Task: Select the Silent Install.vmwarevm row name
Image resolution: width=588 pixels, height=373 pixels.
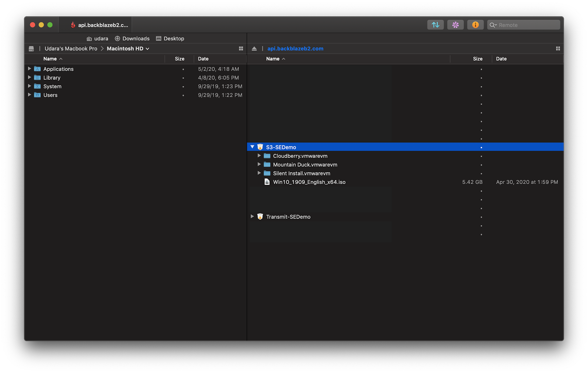Action: [301, 173]
